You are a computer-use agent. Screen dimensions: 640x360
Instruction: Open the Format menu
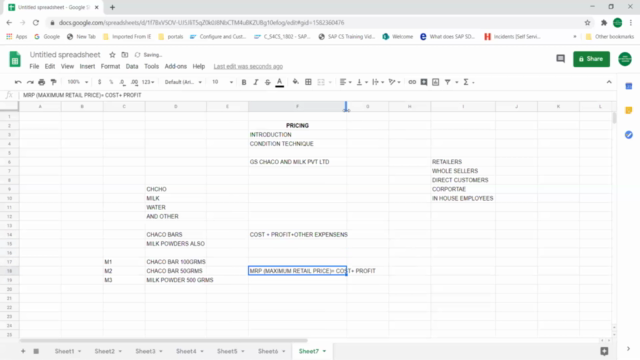(110, 66)
